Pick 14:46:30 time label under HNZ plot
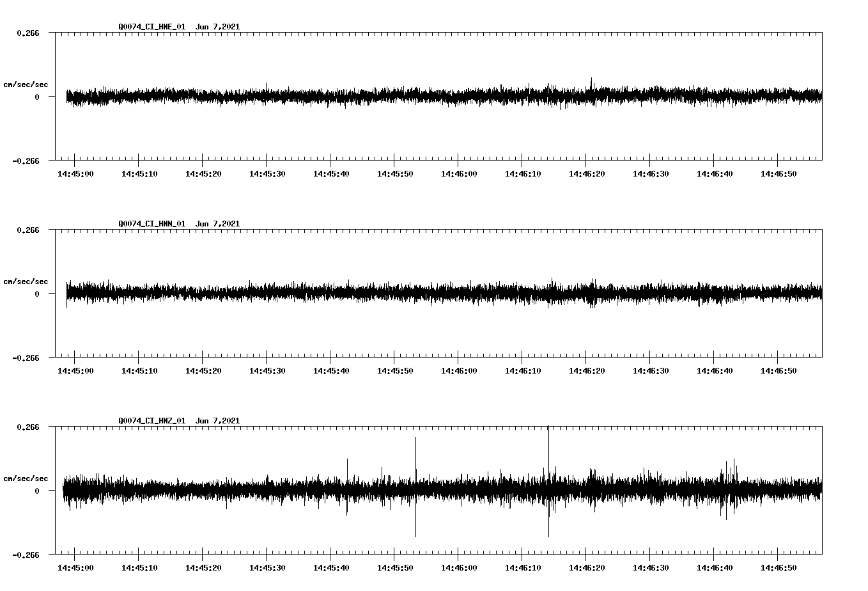This screenshot has height=591, width=868. pyautogui.click(x=651, y=568)
